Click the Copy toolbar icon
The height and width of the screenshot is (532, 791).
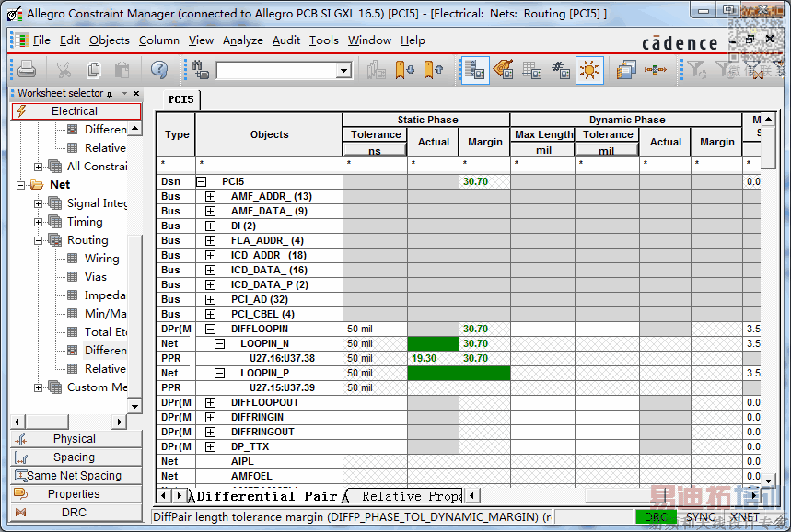pyautogui.click(x=93, y=69)
